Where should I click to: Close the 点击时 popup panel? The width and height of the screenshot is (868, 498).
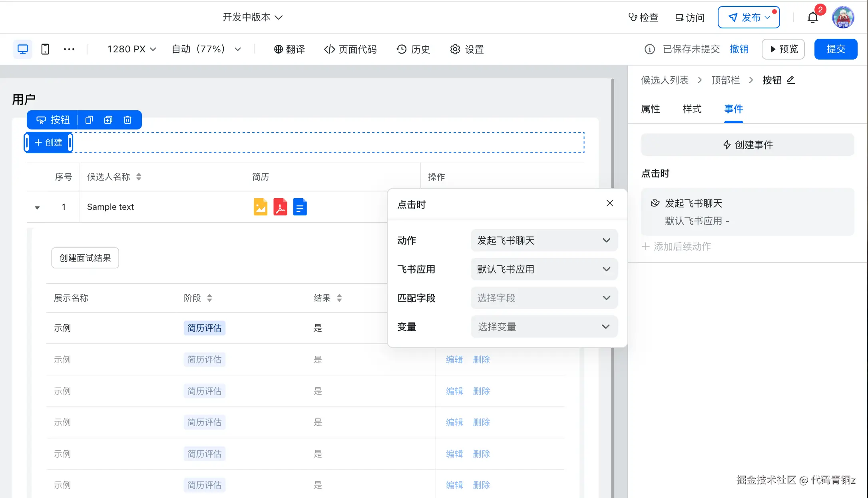pyautogui.click(x=609, y=203)
